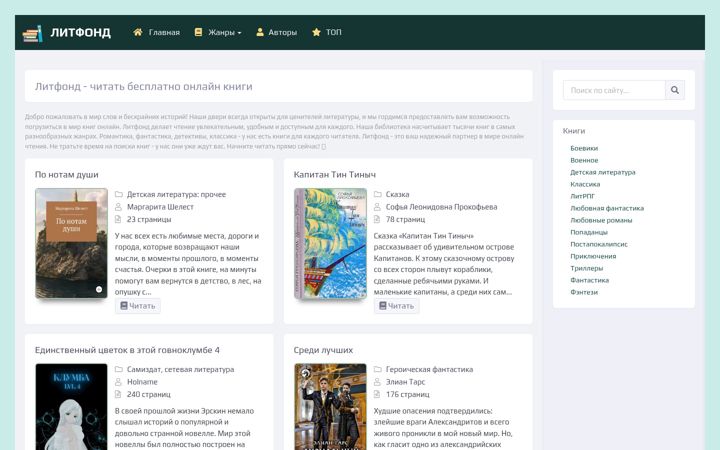Open the Любовная фантастика genre link
This screenshot has height=450, width=720.
[x=607, y=208]
